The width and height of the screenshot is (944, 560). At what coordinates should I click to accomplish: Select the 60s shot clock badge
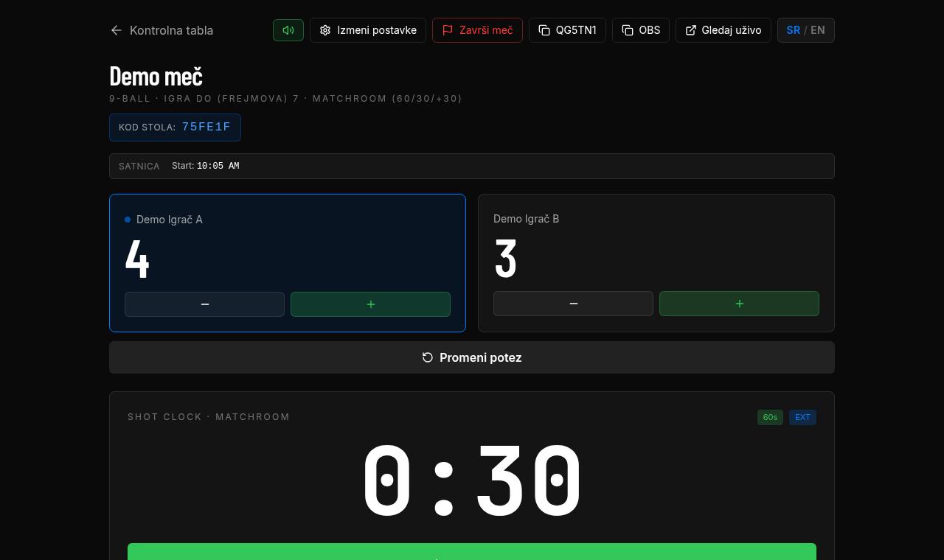tap(770, 417)
